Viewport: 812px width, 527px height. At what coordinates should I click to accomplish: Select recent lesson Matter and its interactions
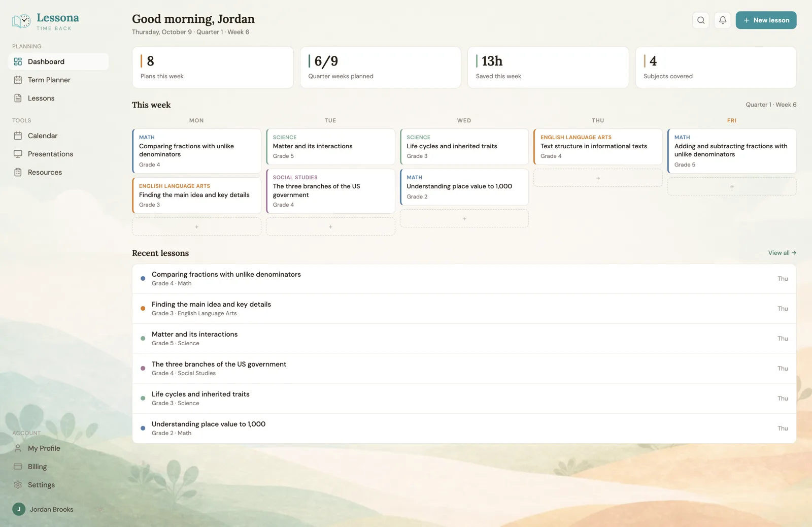coord(464,339)
